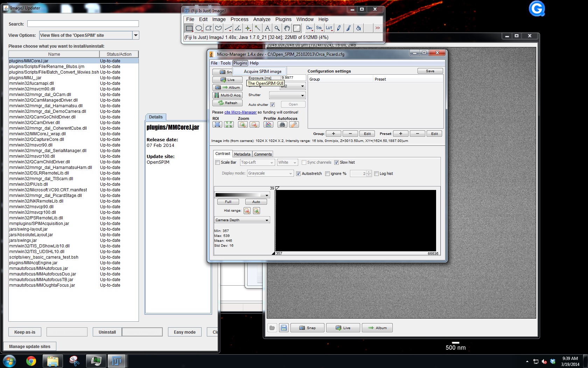Select the Wand tracing tool in ImageJ
The image size is (588, 368).
(258, 28)
